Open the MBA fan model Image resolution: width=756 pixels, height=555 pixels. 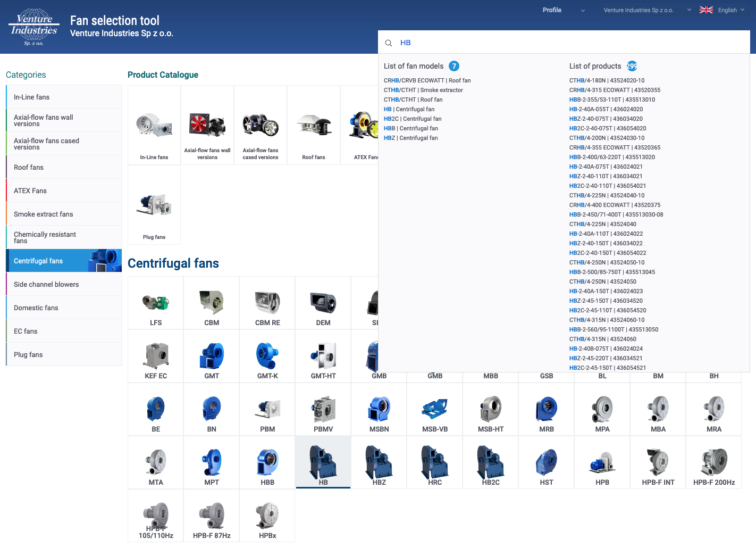pos(658,409)
